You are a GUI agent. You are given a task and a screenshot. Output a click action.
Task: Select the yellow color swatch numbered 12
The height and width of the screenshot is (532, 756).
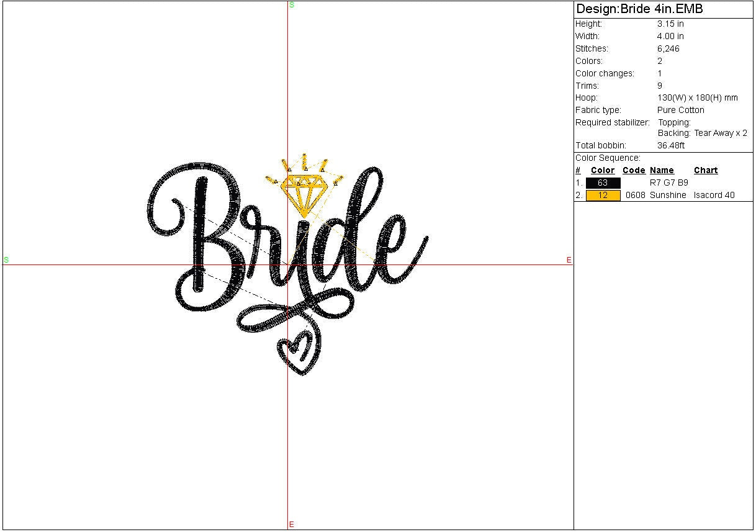coord(603,196)
